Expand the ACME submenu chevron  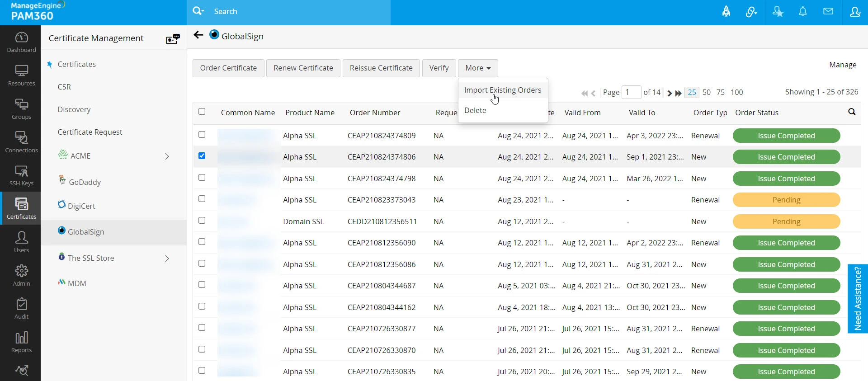tap(167, 156)
